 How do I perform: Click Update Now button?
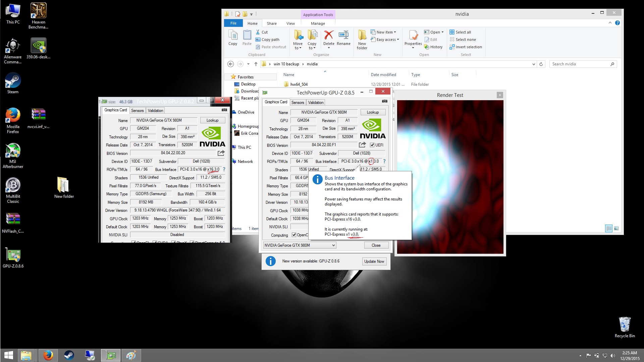click(374, 261)
